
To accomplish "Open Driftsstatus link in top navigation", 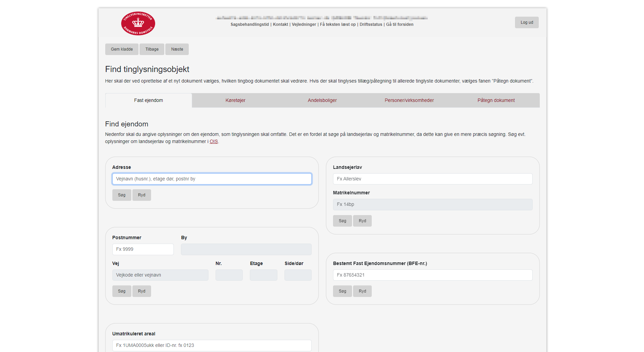I will [x=371, y=24].
